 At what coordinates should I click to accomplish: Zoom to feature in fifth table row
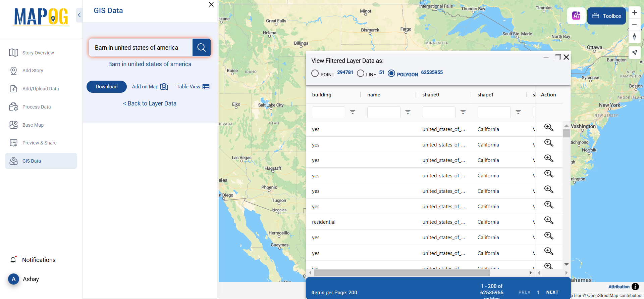click(549, 189)
